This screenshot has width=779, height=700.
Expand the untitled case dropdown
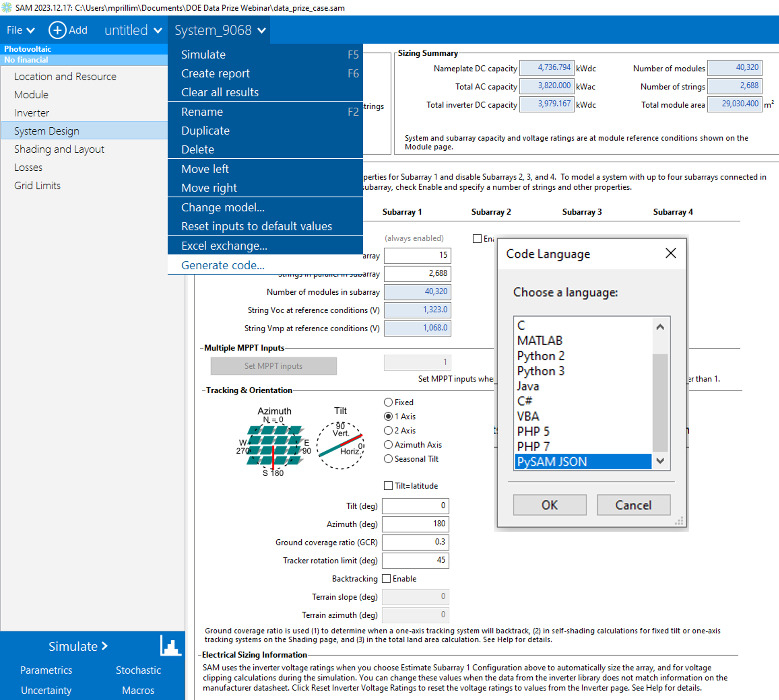[133, 30]
